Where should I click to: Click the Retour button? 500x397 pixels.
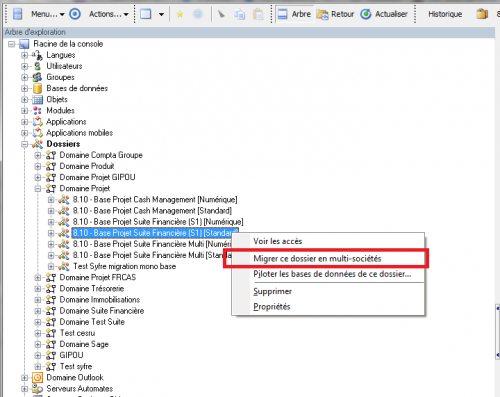point(335,14)
